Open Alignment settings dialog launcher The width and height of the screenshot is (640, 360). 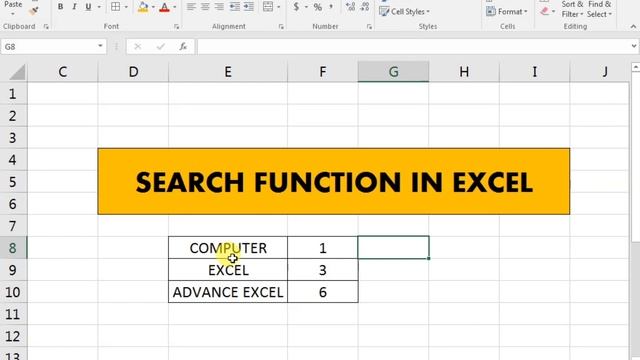(281, 27)
